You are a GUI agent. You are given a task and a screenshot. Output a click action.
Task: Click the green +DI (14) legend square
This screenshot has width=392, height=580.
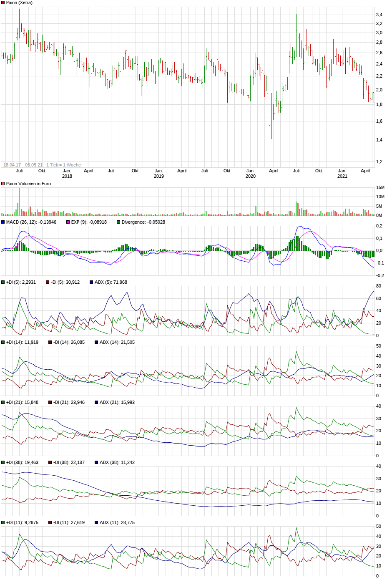(x=3, y=343)
